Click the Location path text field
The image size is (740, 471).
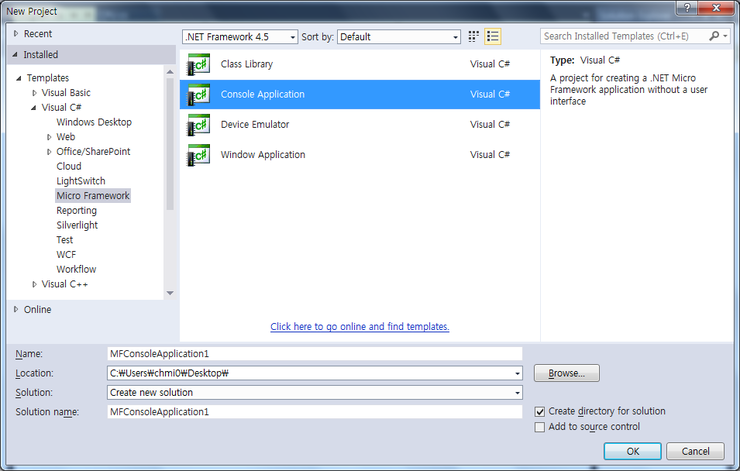pos(310,373)
